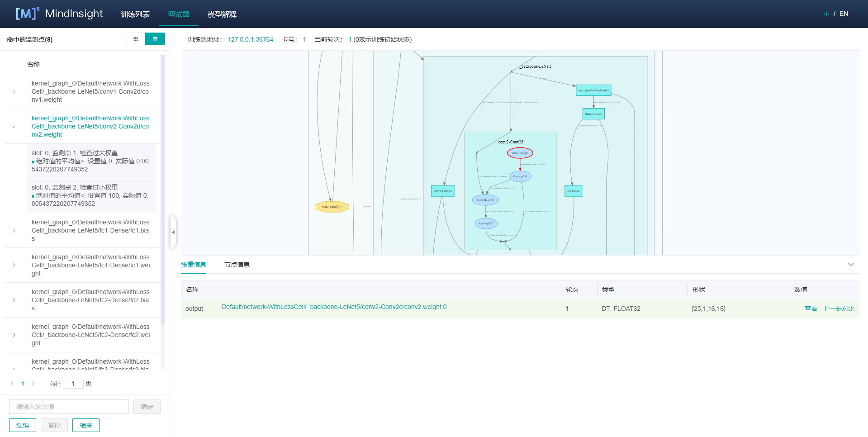Switch to the 节点信息 tab
868x437 pixels.
coord(237,265)
